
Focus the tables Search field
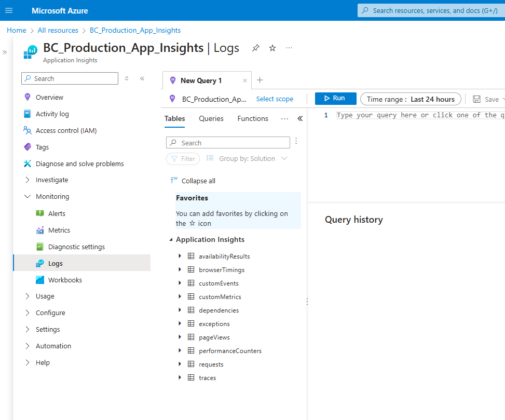coord(228,143)
